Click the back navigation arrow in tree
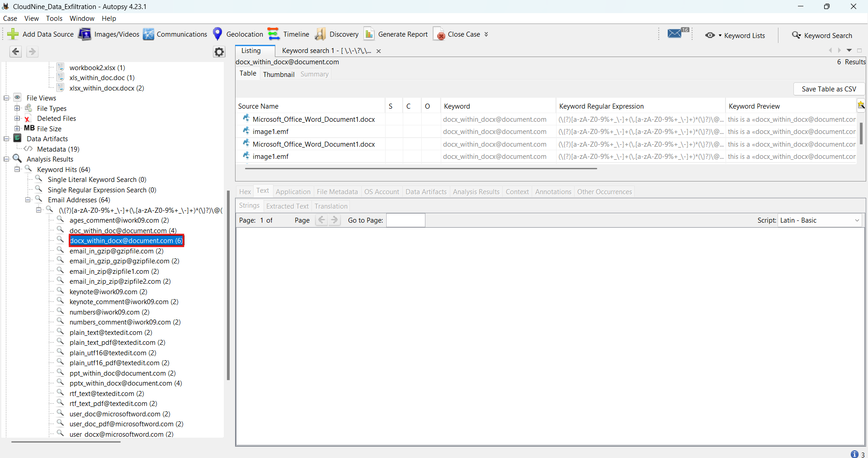This screenshot has height=458, width=868. point(15,52)
